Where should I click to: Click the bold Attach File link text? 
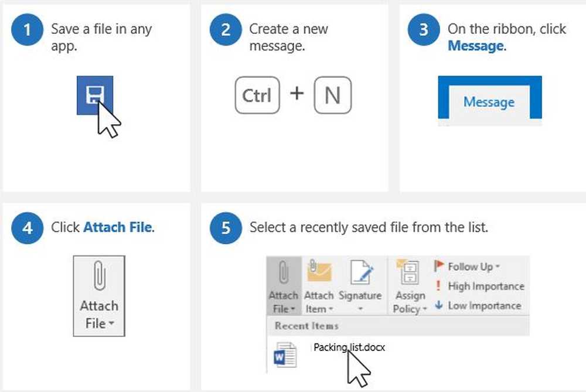(117, 227)
